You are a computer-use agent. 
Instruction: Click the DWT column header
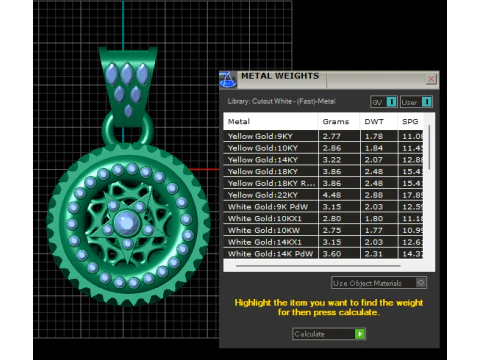[379, 121]
